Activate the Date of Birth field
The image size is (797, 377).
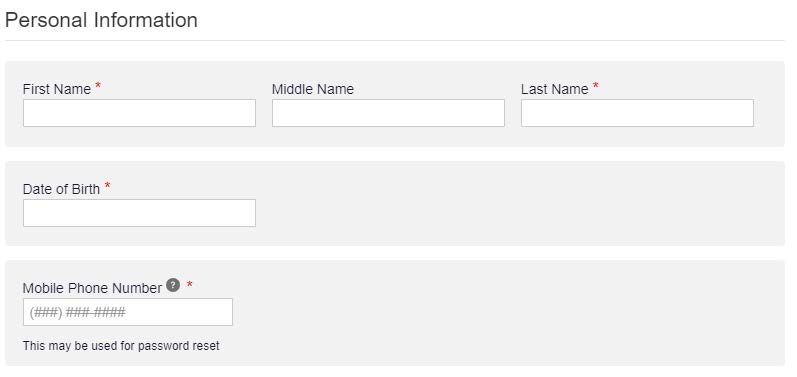(139, 213)
